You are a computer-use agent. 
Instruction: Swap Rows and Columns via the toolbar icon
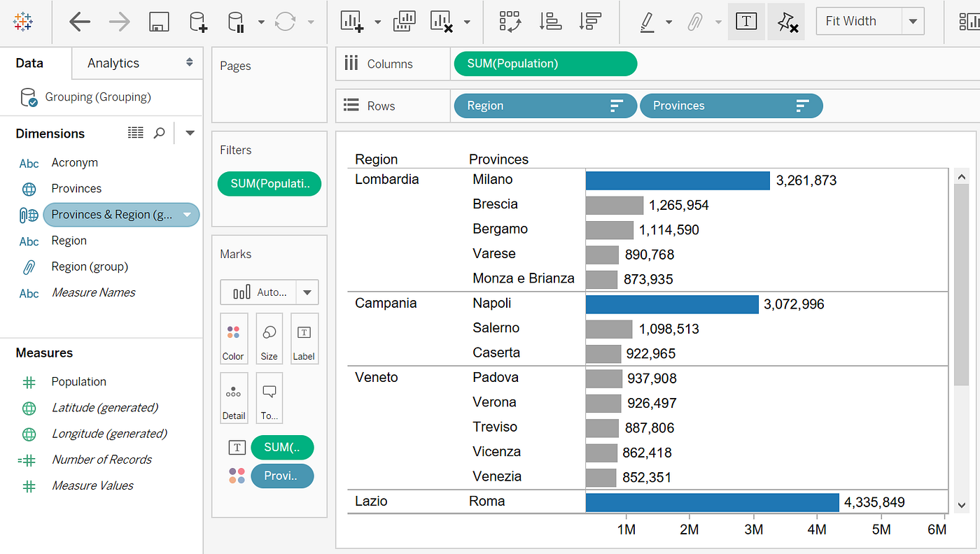click(510, 22)
